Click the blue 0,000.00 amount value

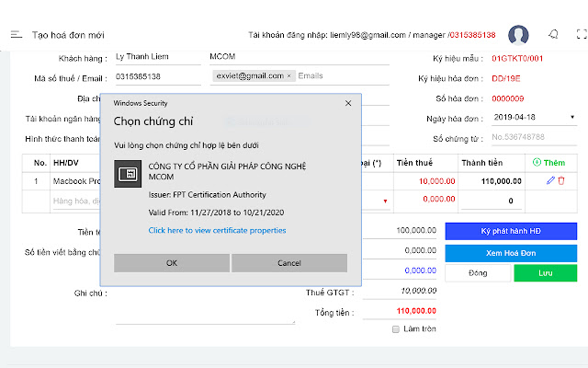click(421, 270)
